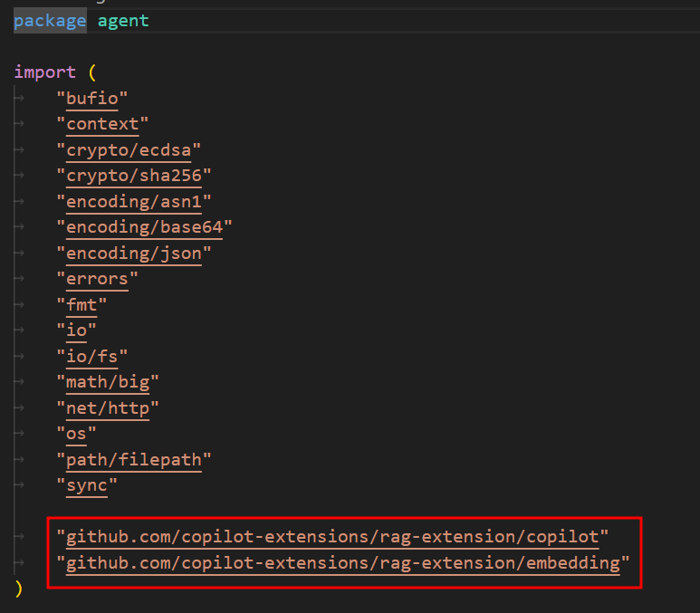Image resolution: width=700 pixels, height=613 pixels.
Task: Open the "encoding/base64" package link
Action: point(144,227)
